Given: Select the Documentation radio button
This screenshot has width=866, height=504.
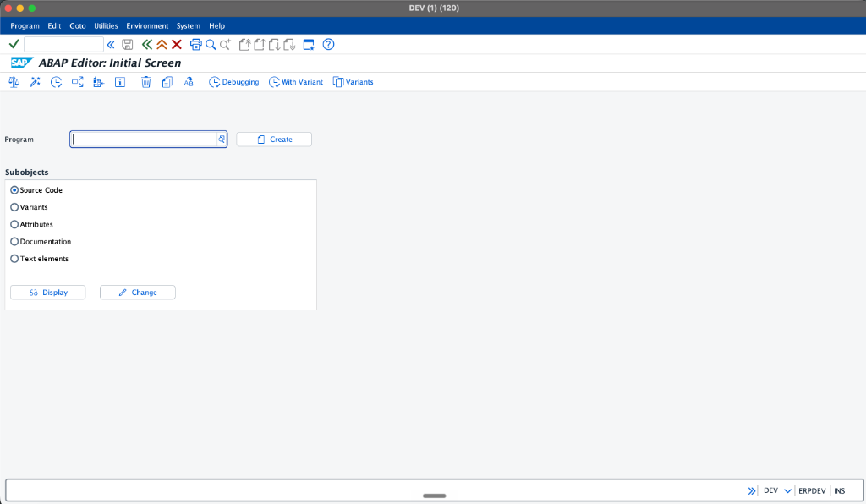Looking at the screenshot, I should coord(14,241).
